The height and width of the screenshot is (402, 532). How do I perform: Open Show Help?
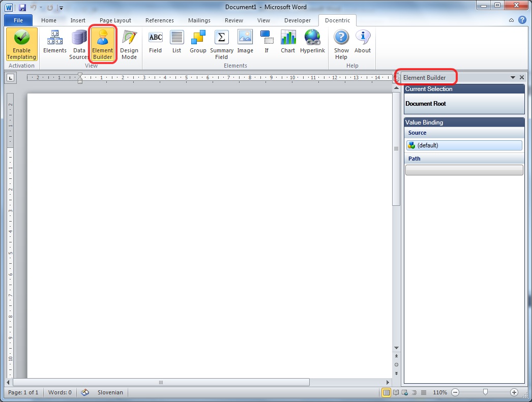pyautogui.click(x=341, y=44)
